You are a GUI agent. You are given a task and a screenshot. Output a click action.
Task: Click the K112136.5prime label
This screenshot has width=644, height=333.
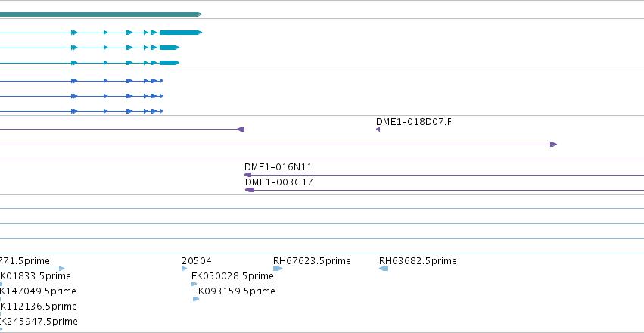click(38, 307)
